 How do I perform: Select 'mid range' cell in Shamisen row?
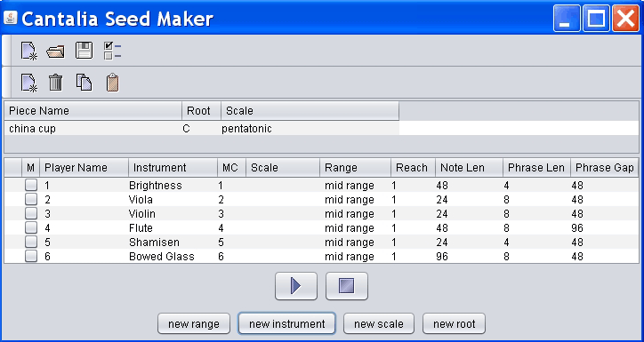(356, 242)
